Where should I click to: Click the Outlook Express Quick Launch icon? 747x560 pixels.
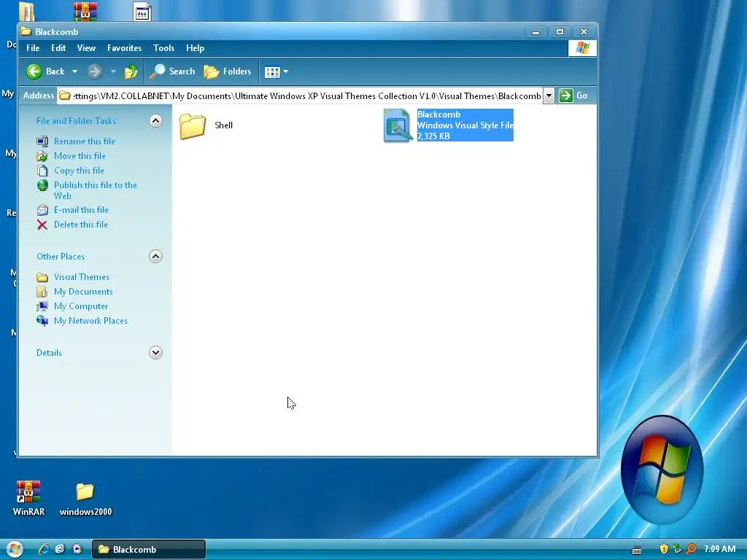tap(60, 549)
